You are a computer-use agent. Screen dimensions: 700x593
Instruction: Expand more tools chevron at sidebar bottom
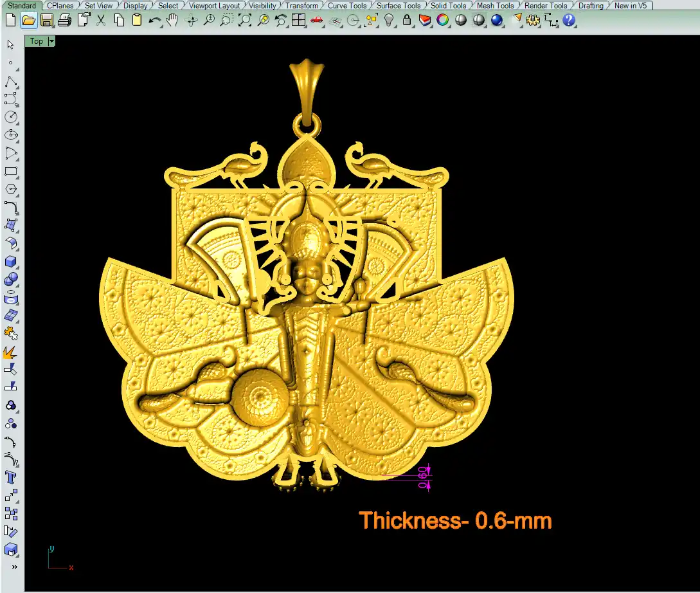[13, 567]
